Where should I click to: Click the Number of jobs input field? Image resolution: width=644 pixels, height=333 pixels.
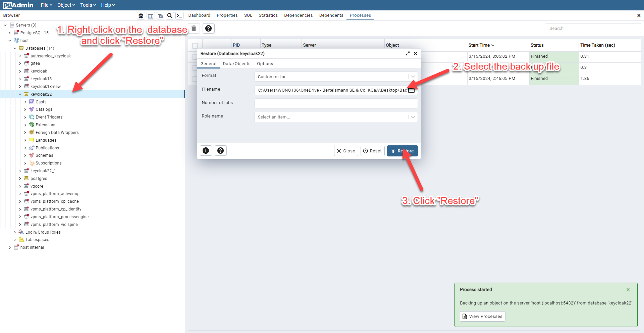pos(336,103)
